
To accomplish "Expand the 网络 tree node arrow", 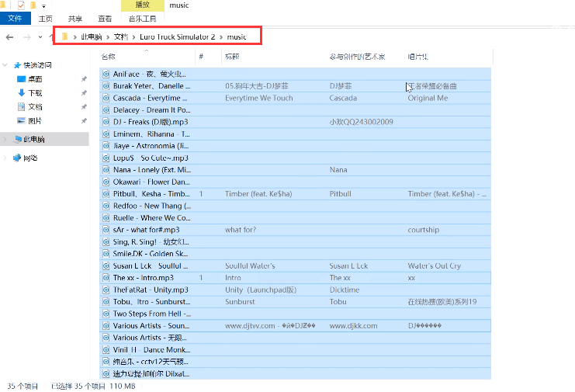I will 5,158.
